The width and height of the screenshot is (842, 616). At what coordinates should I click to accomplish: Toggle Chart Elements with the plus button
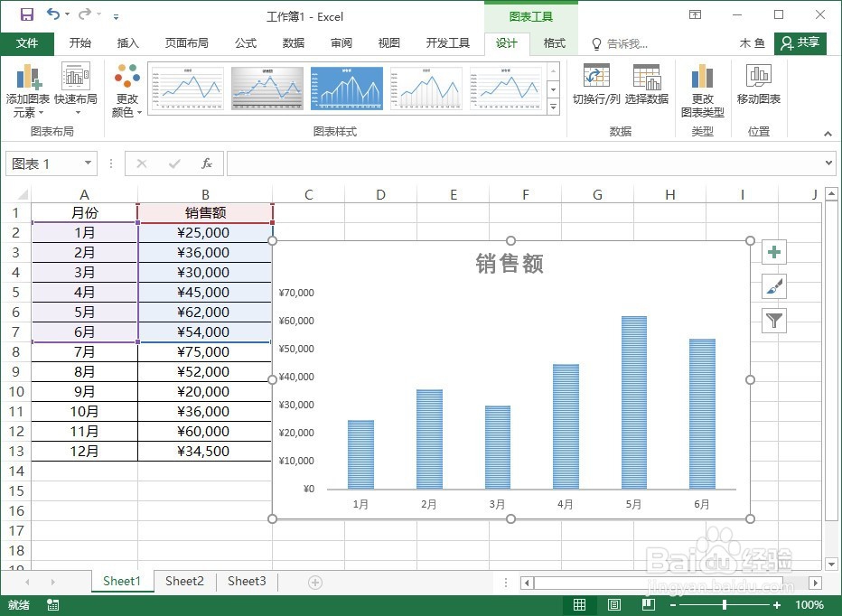773,252
